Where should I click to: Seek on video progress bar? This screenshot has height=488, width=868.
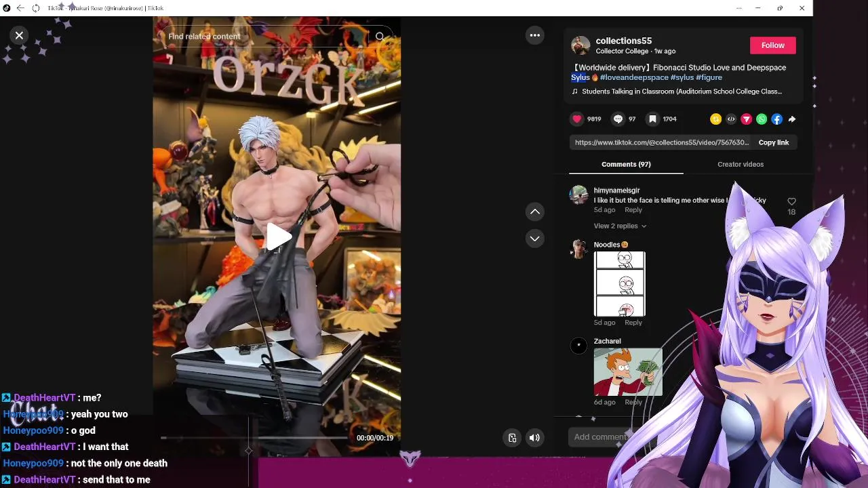tap(254, 438)
